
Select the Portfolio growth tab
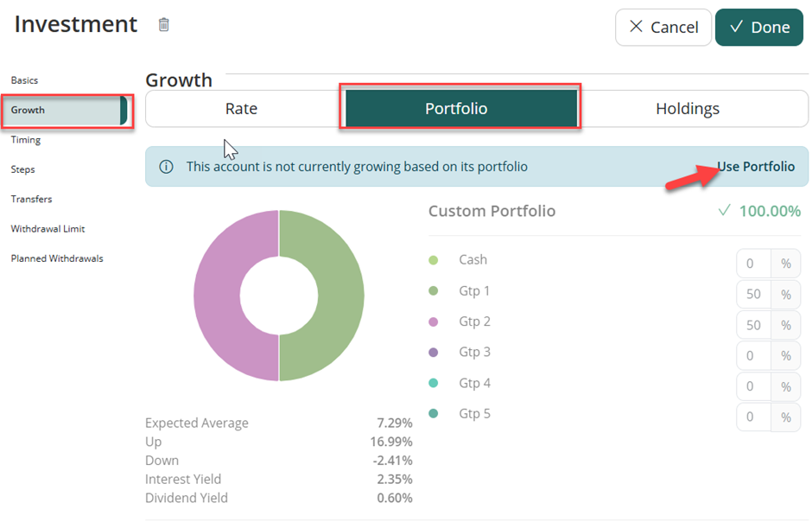click(x=456, y=109)
